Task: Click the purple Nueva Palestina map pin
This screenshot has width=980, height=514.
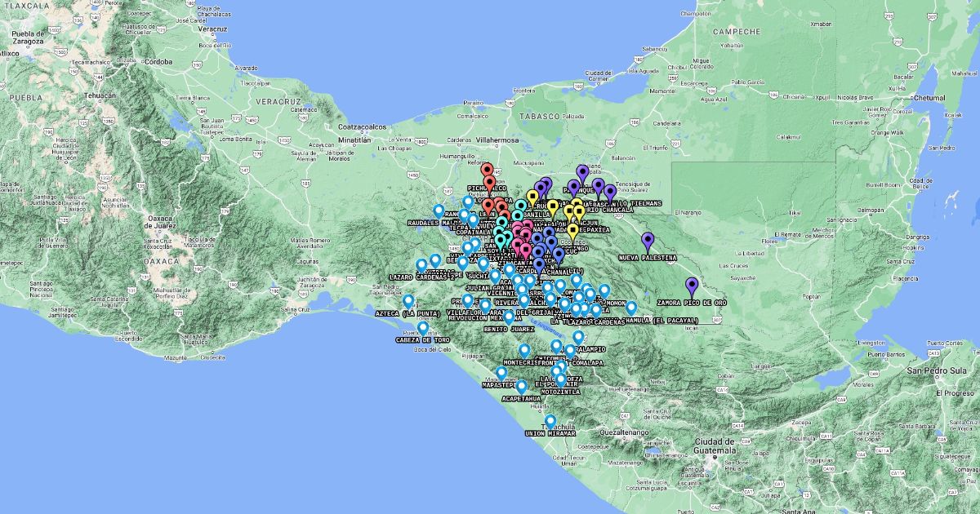Action: (648, 241)
